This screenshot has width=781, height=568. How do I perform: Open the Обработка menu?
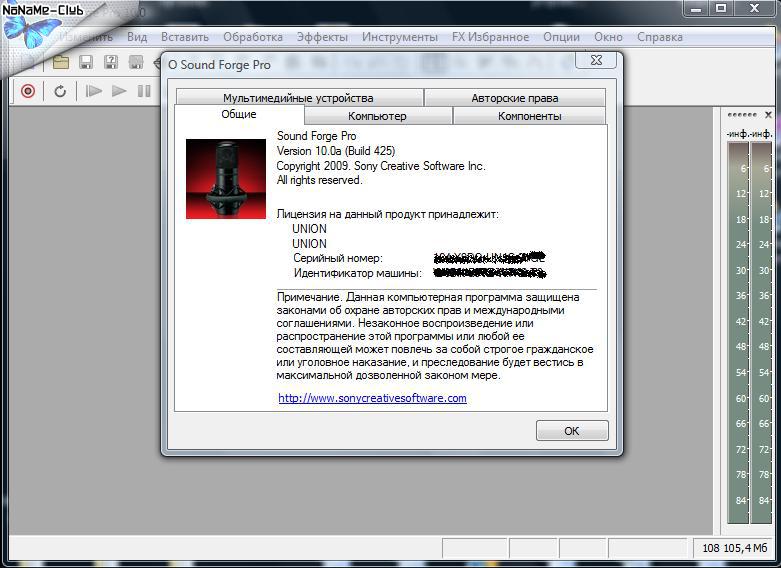click(x=253, y=37)
